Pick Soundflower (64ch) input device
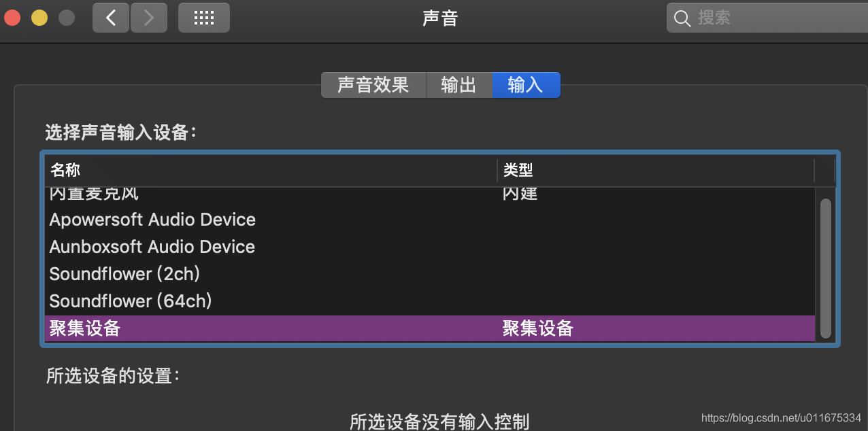The height and width of the screenshot is (431, 868). click(x=131, y=301)
